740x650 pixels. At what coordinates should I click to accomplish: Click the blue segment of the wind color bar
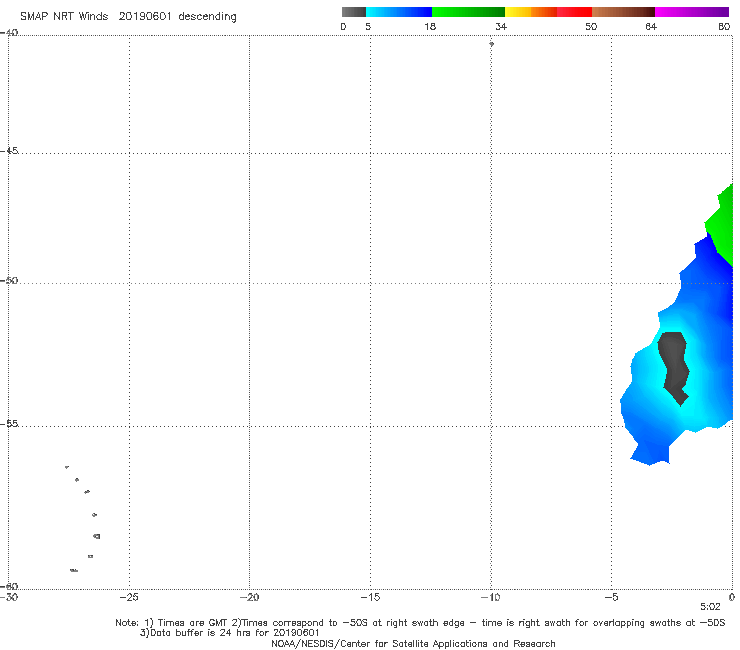point(399,12)
